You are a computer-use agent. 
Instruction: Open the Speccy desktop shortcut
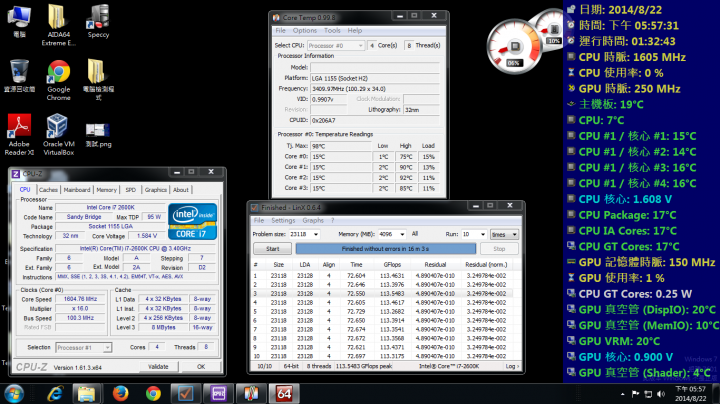point(98,21)
